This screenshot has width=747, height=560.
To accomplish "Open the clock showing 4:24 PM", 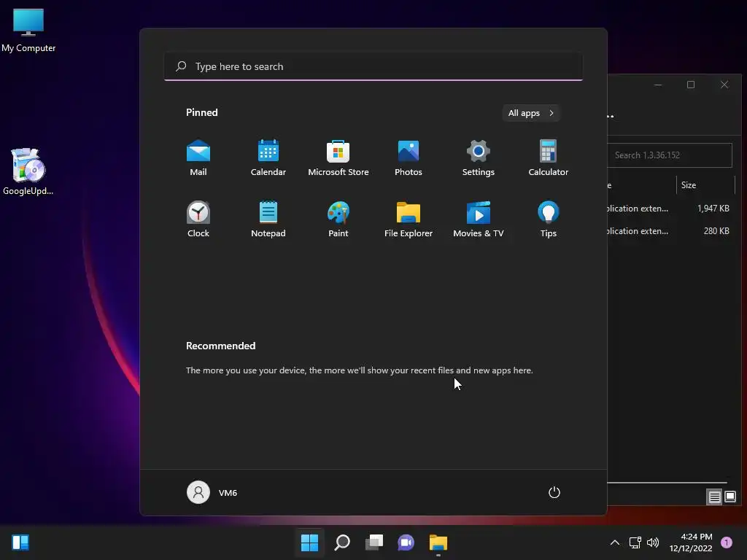I will [691, 542].
